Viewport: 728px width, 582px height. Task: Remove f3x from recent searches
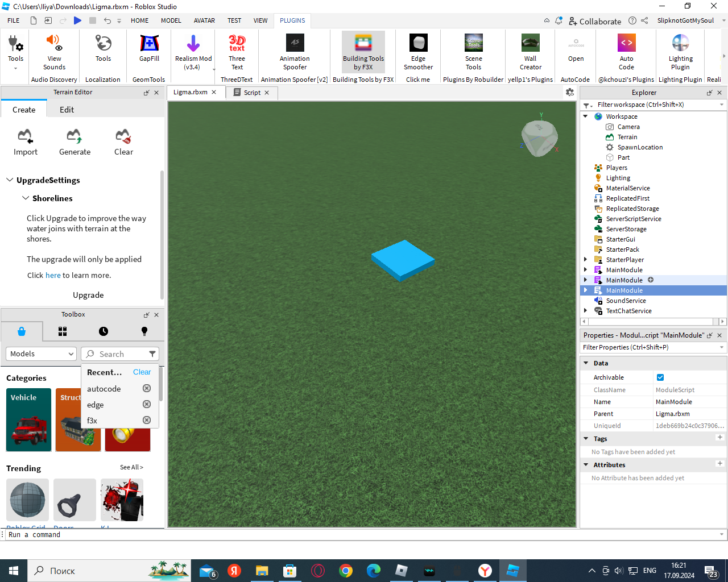click(x=147, y=420)
